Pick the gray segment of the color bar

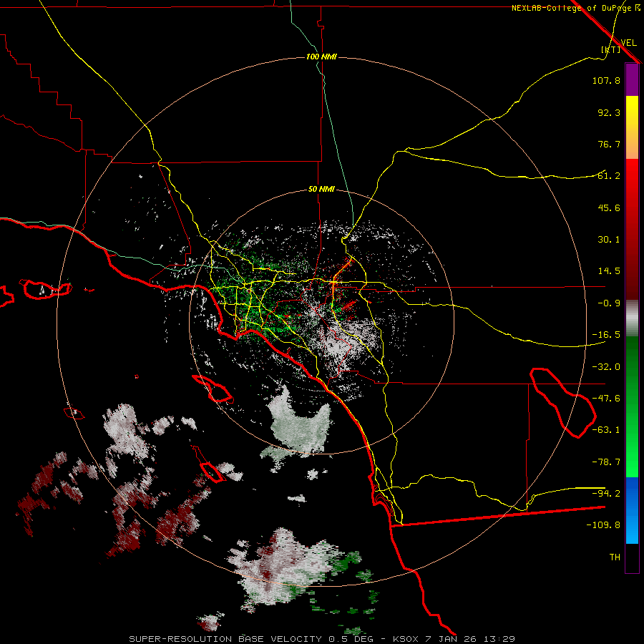[x=632, y=318]
